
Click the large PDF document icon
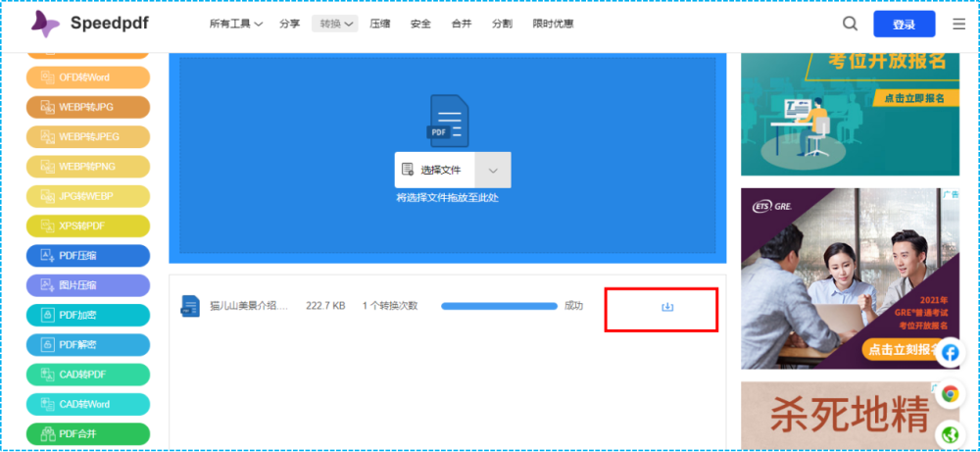[448, 121]
